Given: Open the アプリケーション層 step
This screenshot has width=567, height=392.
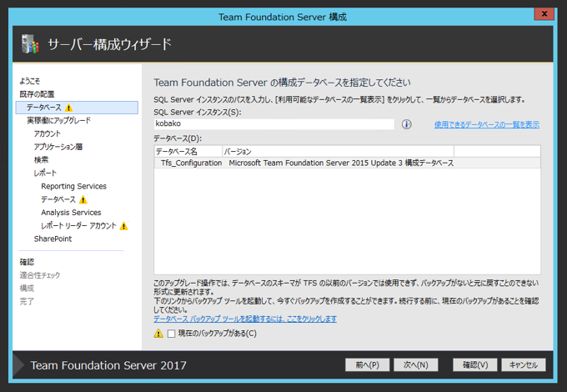Looking at the screenshot, I should point(58,147).
